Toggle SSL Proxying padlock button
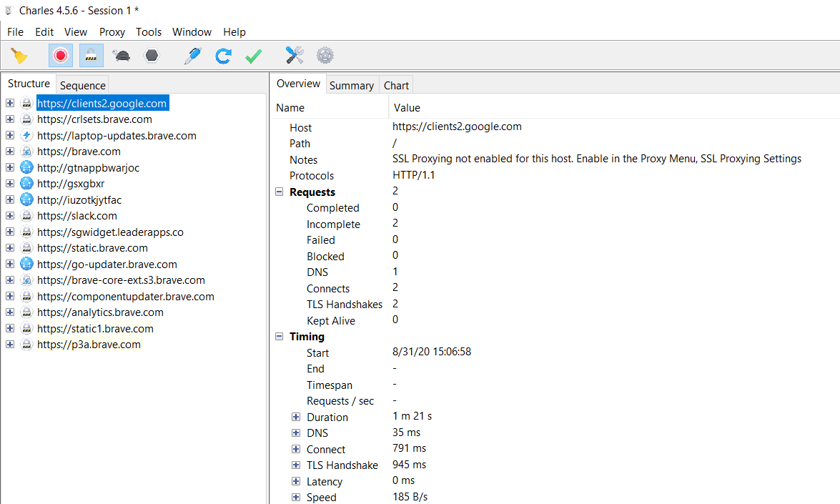This screenshot has width=840, height=504. coord(91,56)
